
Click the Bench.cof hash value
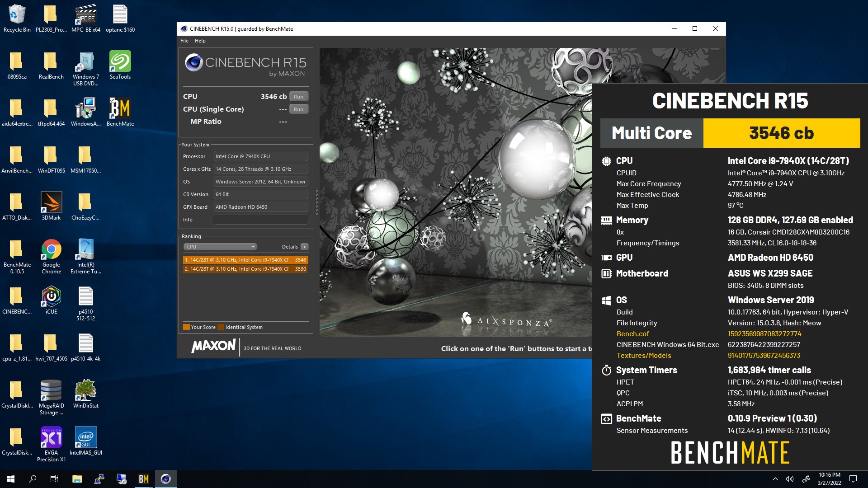764,334
